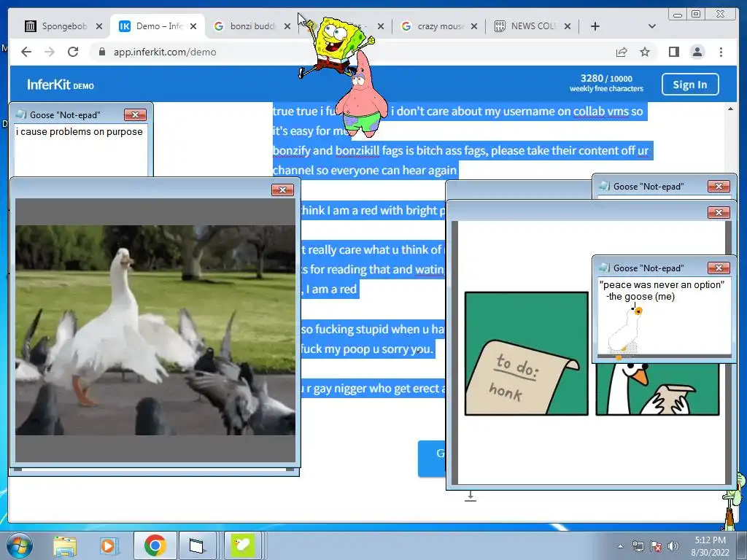Close the NEWS COL tab

tap(568, 26)
